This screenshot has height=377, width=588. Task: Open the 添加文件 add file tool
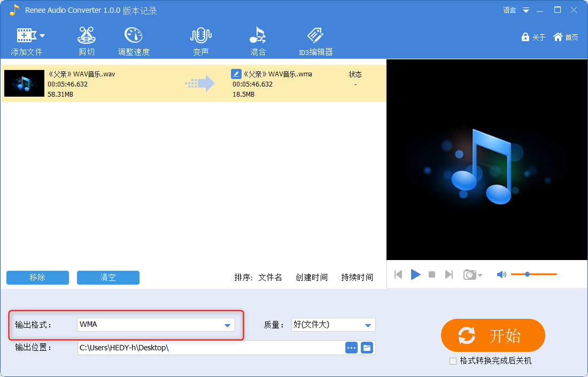coord(26,41)
